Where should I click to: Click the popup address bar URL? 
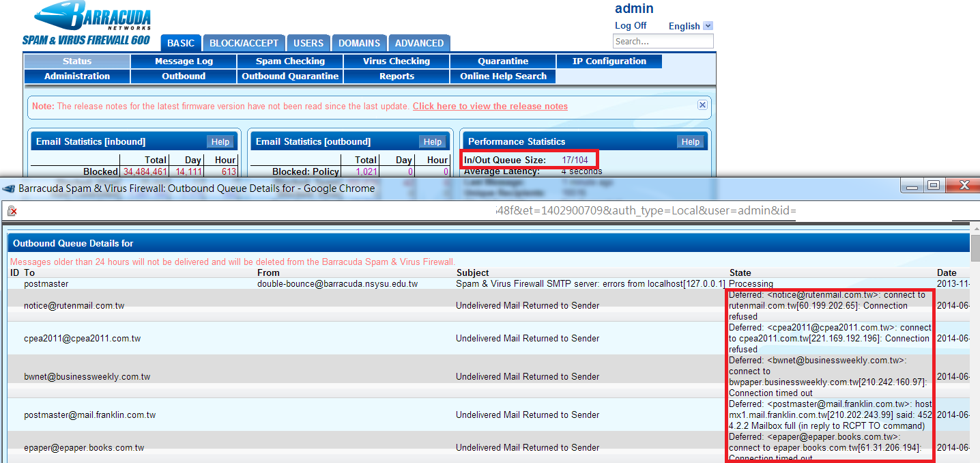pyautogui.click(x=646, y=210)
